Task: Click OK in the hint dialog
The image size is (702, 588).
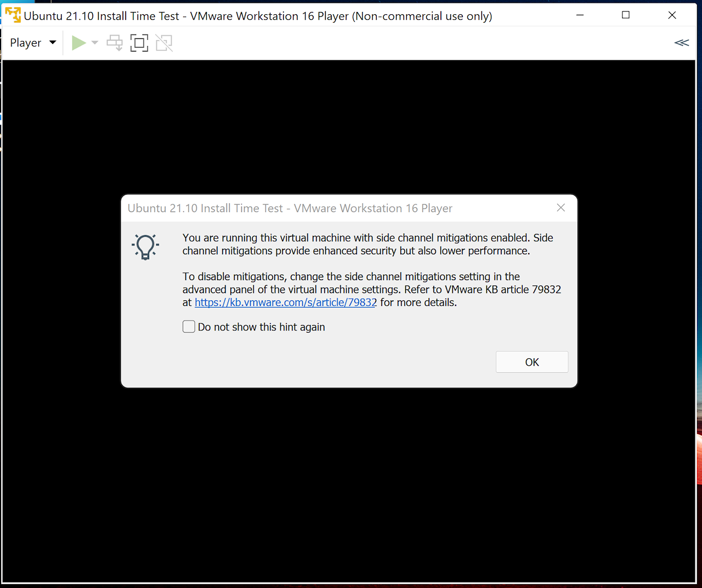Action: pyautogui.click(x=532, y=362)
